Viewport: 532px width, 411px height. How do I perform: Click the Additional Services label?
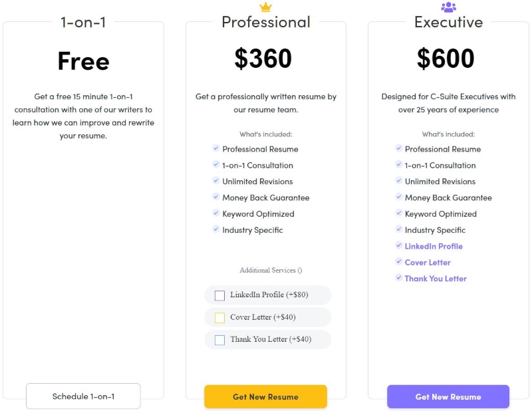(271, 270)
